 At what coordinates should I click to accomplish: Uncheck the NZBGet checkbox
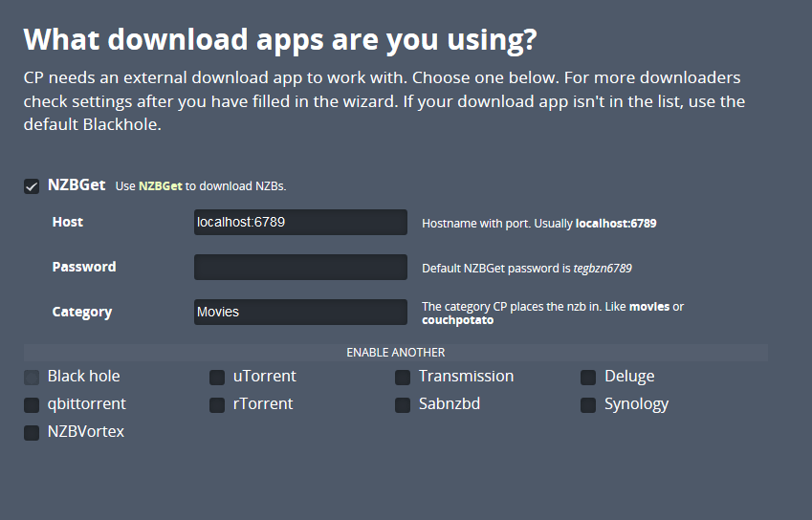coord(32,185)
